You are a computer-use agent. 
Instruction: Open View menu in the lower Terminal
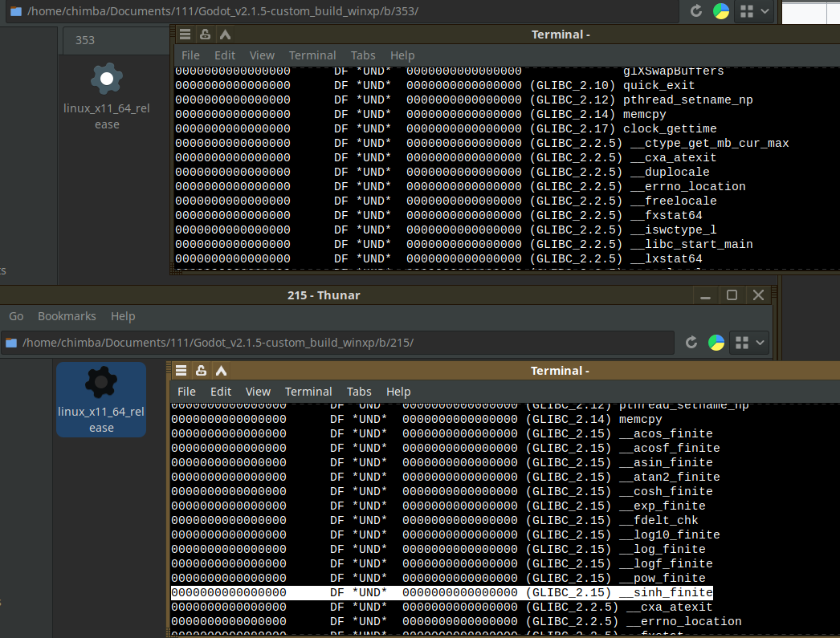258,392
